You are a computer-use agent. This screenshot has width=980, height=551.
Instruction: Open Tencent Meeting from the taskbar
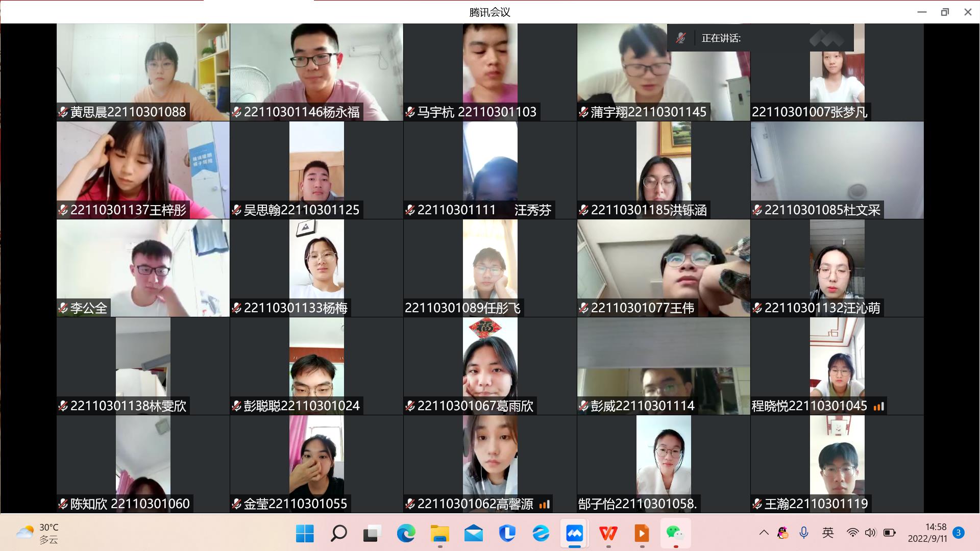(x=574, y=534)
